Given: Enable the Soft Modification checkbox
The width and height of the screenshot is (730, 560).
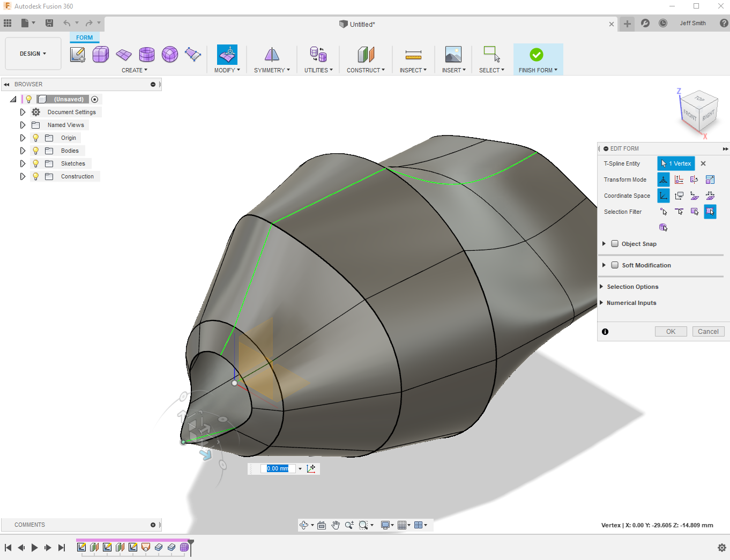Looking at the screenshot, I should (615, 265).
